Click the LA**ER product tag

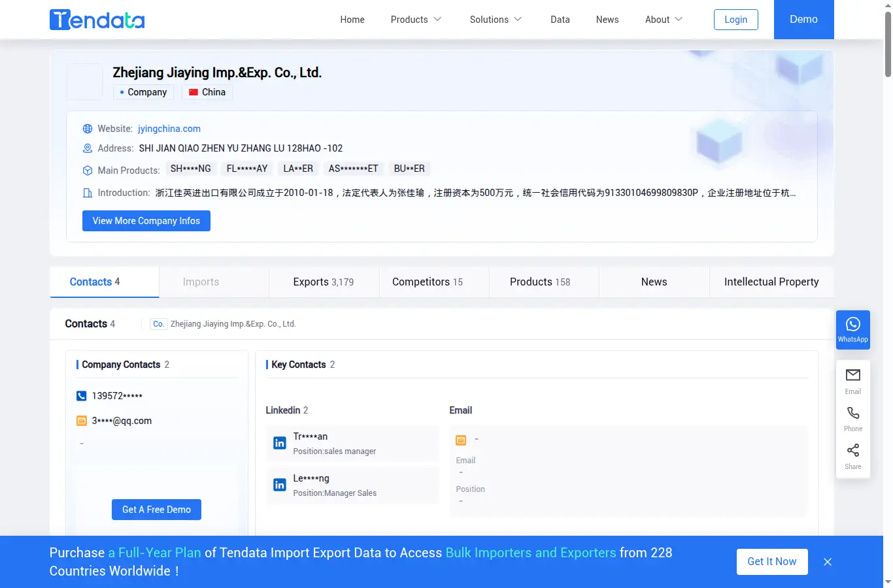298,169
